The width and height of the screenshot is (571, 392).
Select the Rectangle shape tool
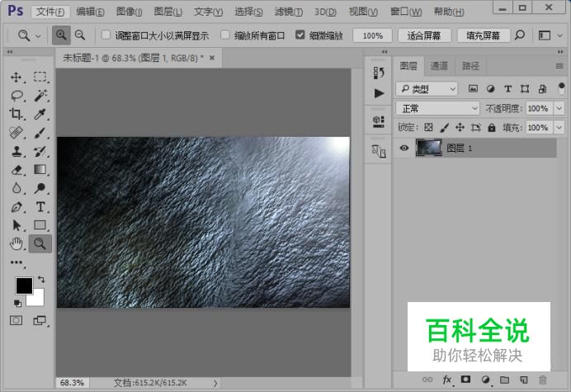coord(40,225)
